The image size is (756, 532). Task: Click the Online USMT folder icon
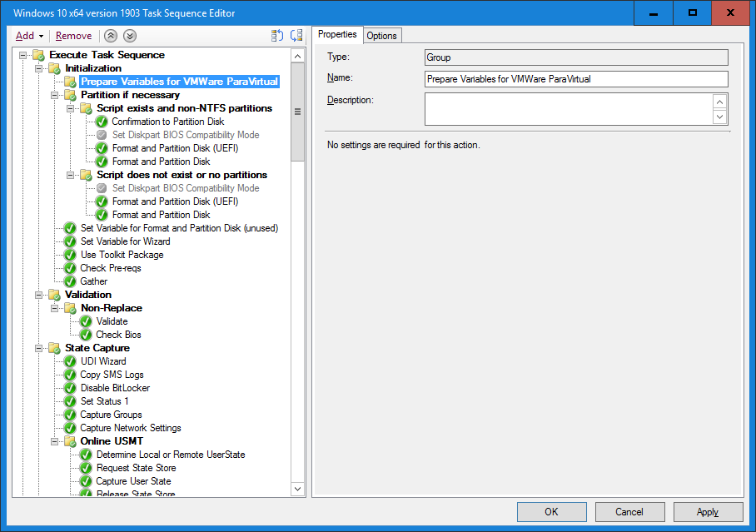(71, 441)
